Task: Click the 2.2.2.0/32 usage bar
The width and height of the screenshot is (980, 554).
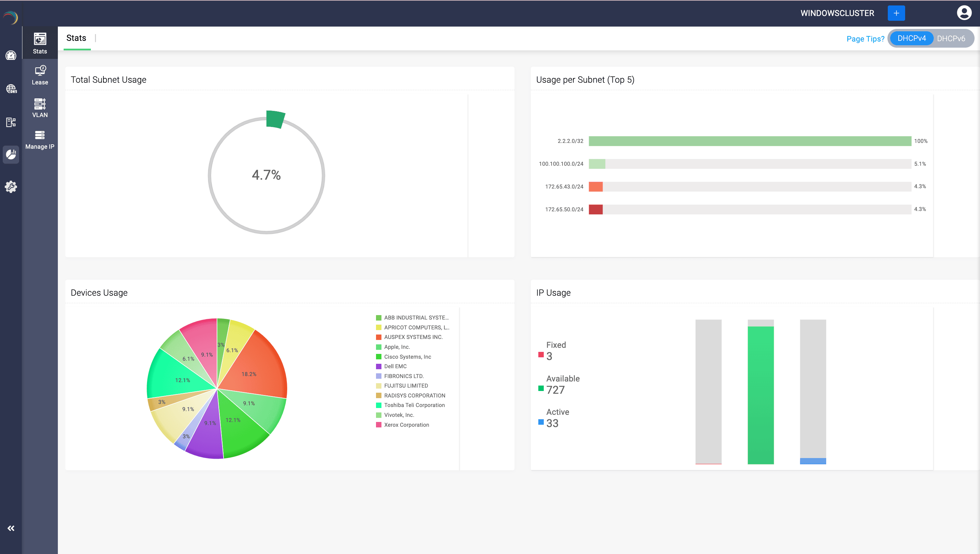Action: tap(749, 141)
